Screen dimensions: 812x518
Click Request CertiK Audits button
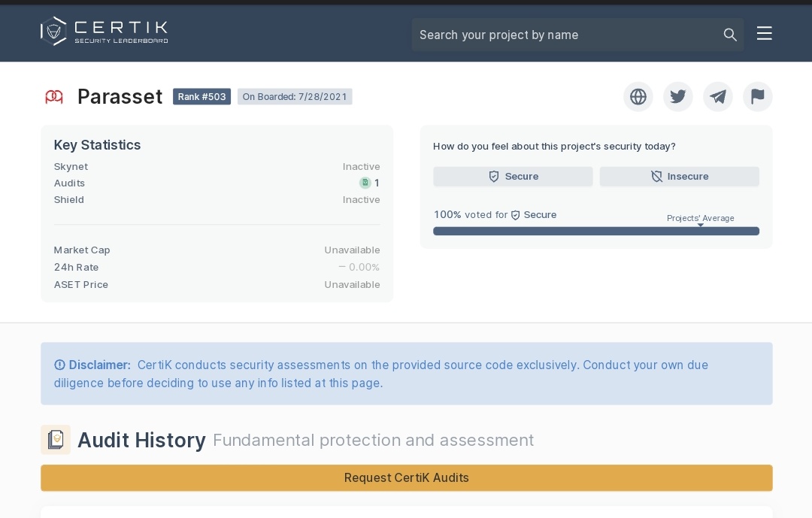coord(407,477)
